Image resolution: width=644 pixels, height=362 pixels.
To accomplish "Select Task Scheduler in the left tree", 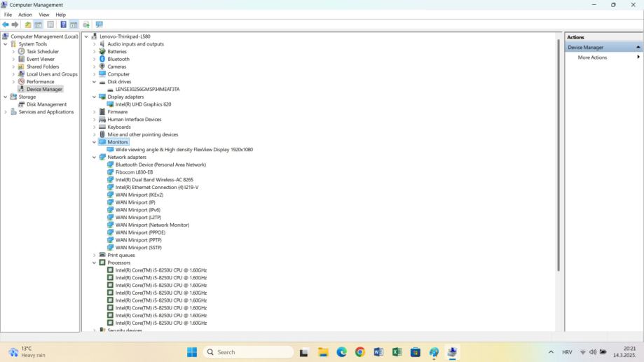I will tap(43, 51).
